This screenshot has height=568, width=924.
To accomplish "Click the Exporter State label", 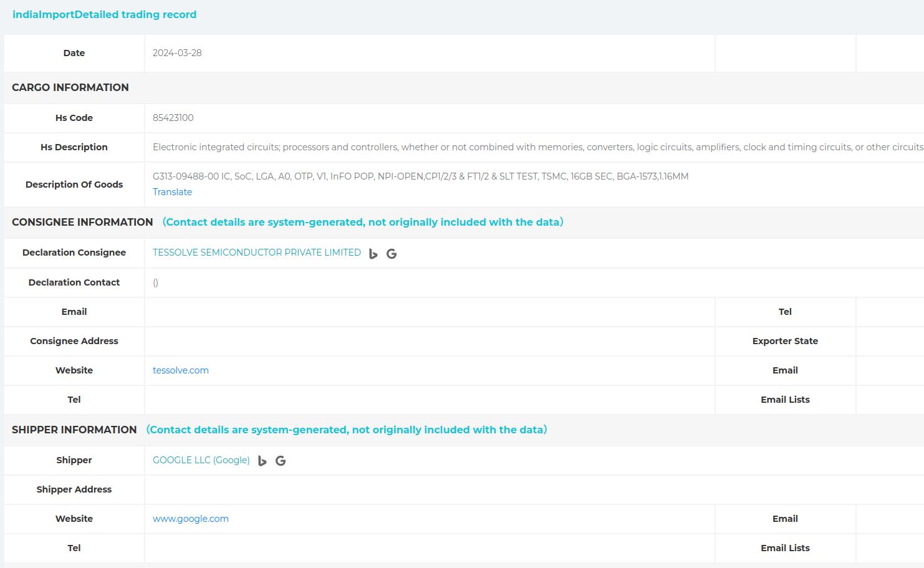I will coord(785,341).
